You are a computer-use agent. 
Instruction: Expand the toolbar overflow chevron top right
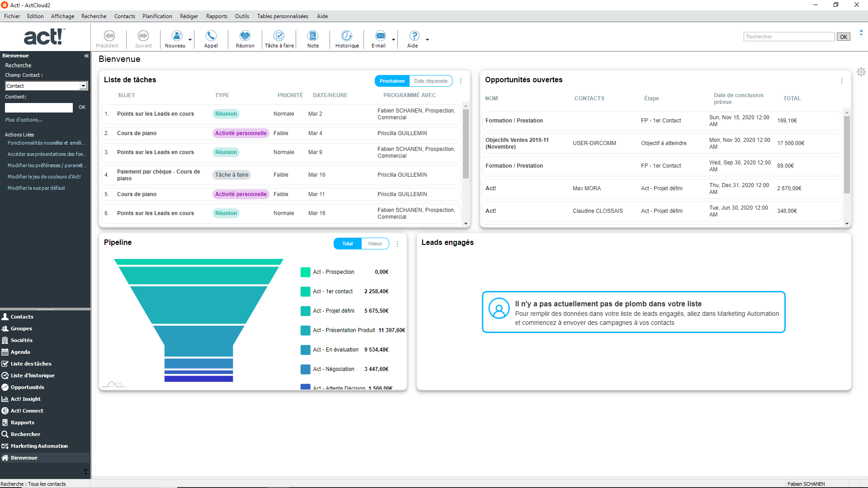point(861,32)
